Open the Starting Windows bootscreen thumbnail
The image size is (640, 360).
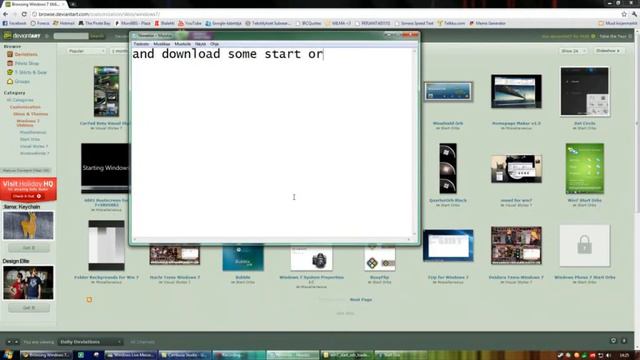pos(105,169)
